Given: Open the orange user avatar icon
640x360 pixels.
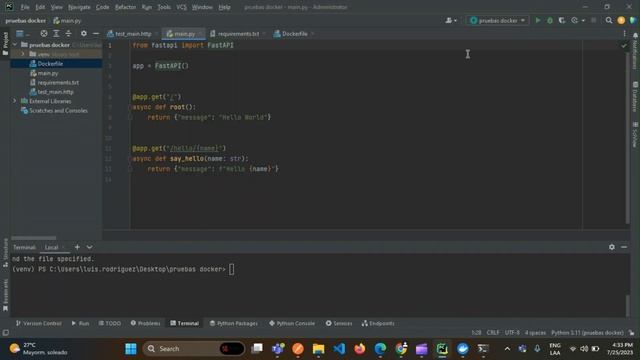Looking at the screenshot, I should (621, 20).
